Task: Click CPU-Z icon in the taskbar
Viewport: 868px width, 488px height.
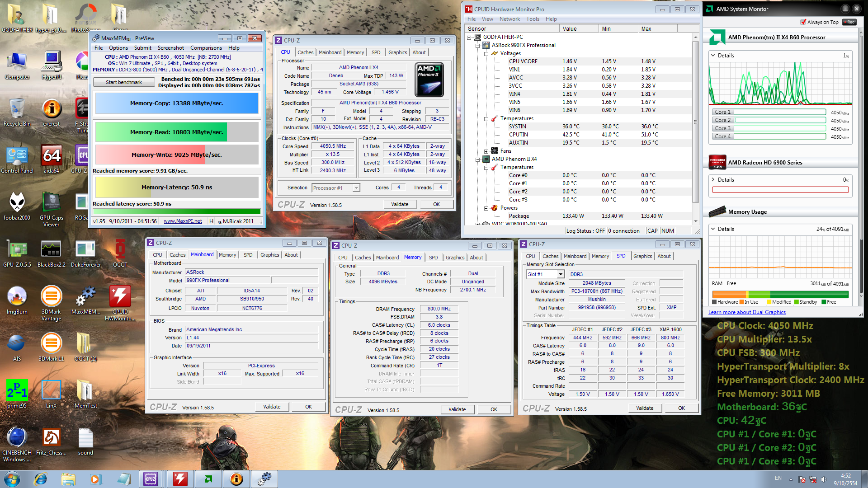Action: (x=151, y=479)
